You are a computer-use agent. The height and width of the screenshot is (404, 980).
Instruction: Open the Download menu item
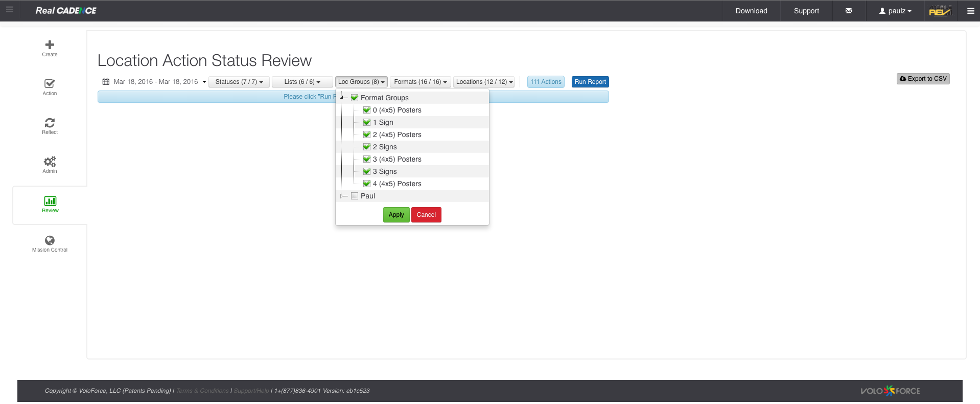coord(751,11)
